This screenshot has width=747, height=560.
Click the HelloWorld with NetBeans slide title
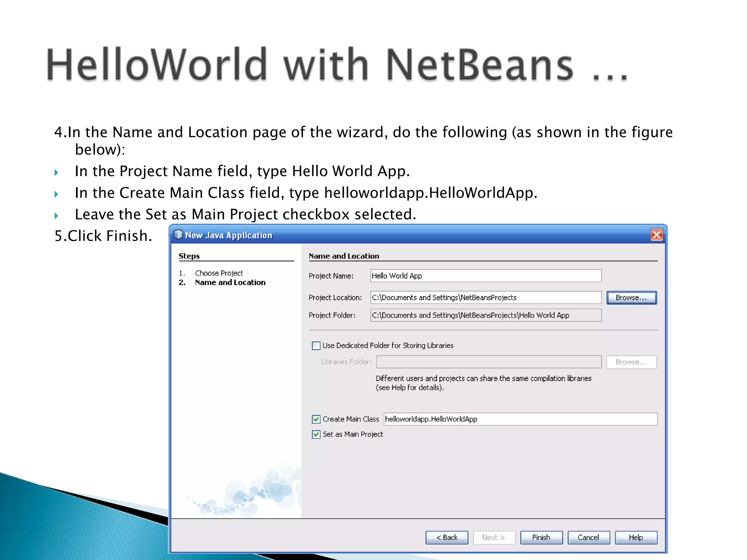tap(337, 65)
